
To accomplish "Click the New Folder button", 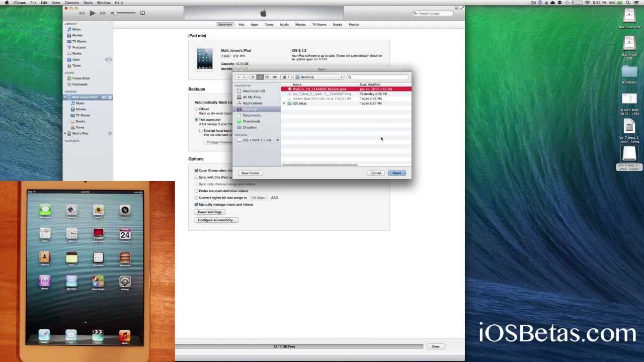I will 250,172.
